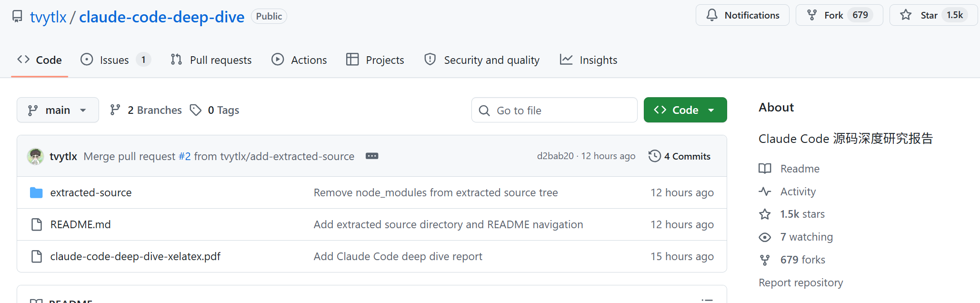Click the Activity pulse icon in About
The width and height of the screenshot is (980, 303).
click(765, 192)
